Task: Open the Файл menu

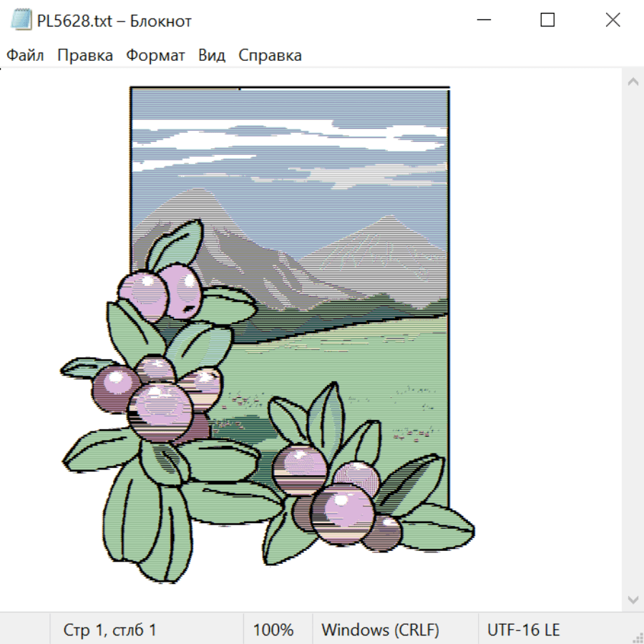Action: coord(26,56)
